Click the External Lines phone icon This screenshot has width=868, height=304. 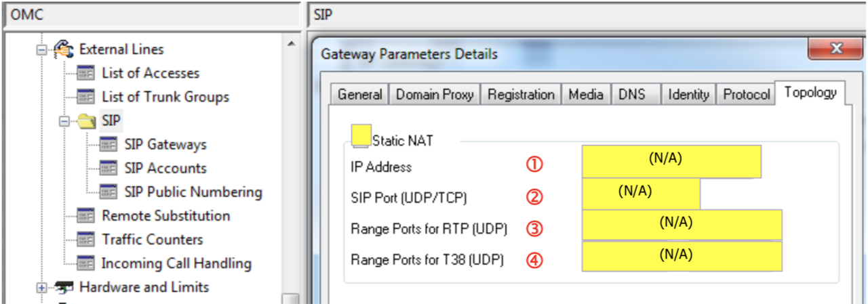[63, 49]
